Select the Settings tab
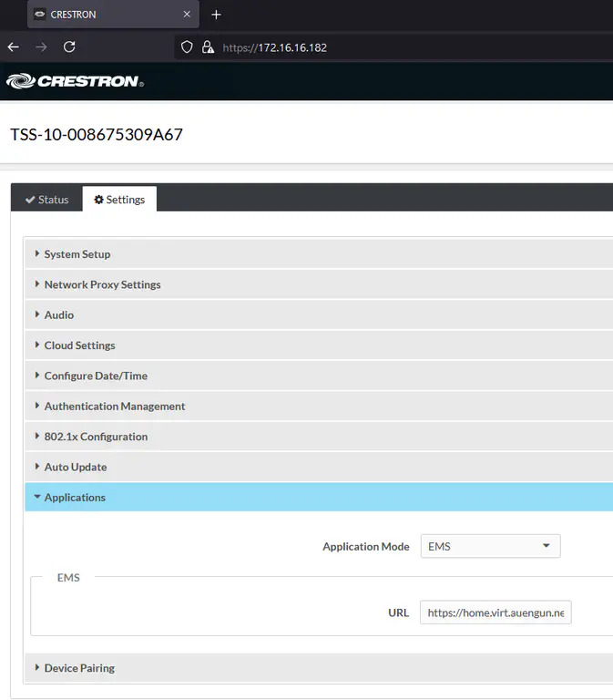613x700 pixels. coord(119,199)
